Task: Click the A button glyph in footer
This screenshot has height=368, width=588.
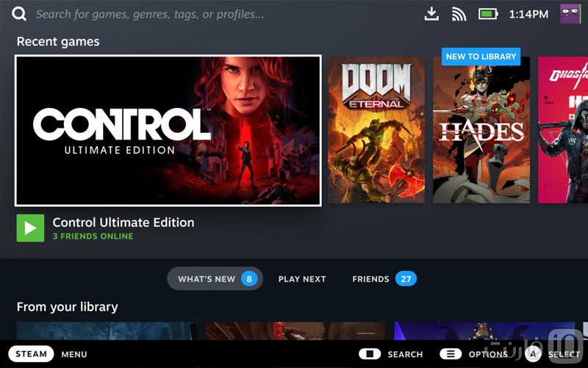Action: pyautogui.click(x=533, y=354)
